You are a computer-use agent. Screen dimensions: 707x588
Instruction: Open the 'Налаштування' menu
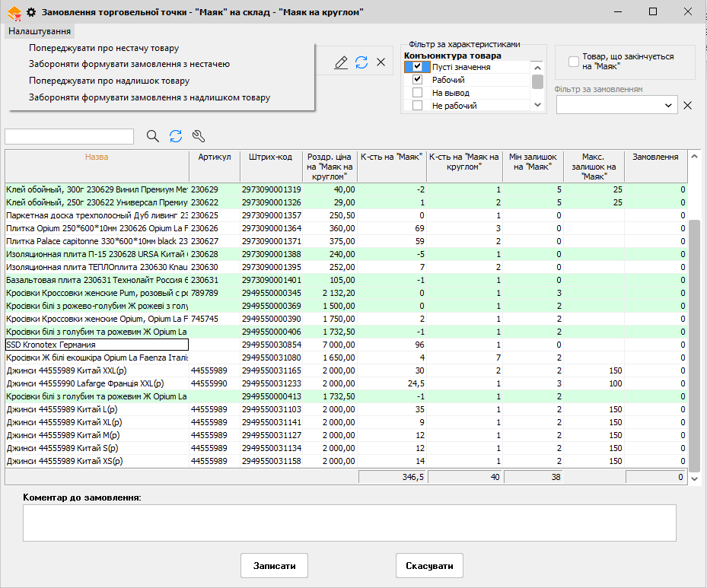40,31
